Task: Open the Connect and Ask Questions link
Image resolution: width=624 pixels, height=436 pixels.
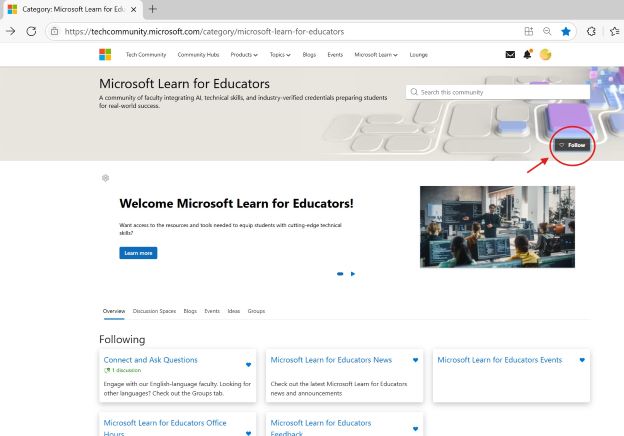Action: [150, 360]
